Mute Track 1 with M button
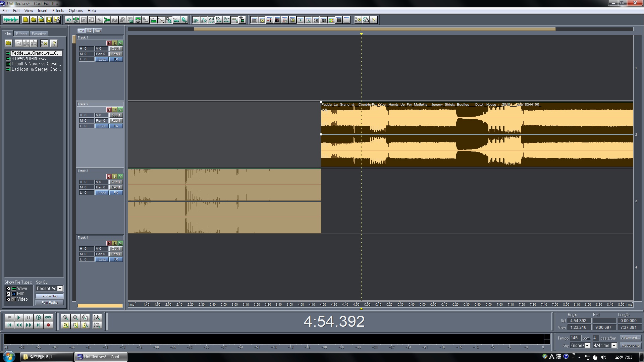644x362 pixels. click(x=120, y=43)
